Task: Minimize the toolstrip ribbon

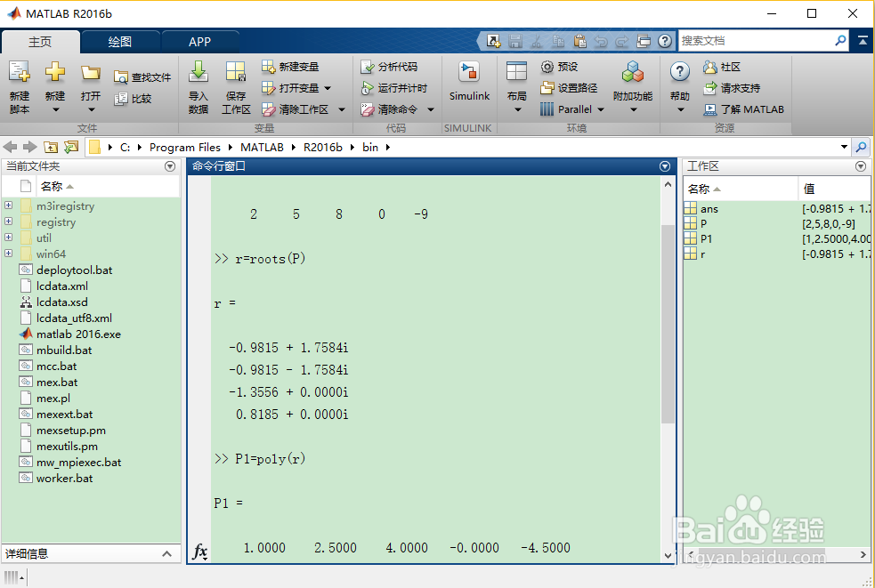Action: coord(863,41)
